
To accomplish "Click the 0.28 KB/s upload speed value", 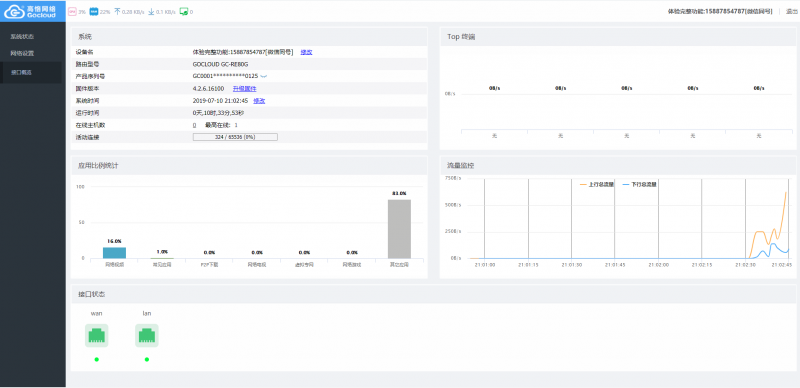I will click(x=133, y=12).
